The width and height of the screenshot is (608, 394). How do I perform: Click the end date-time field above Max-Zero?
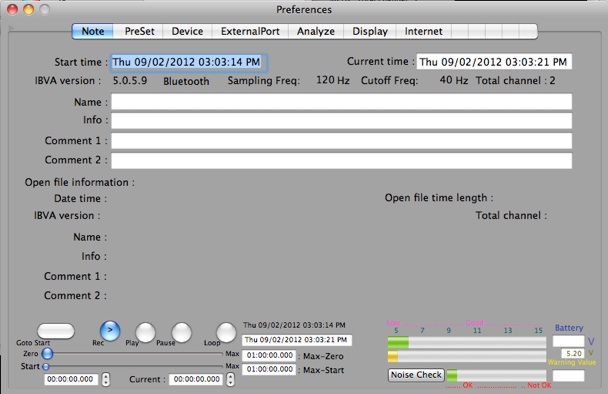297,340
